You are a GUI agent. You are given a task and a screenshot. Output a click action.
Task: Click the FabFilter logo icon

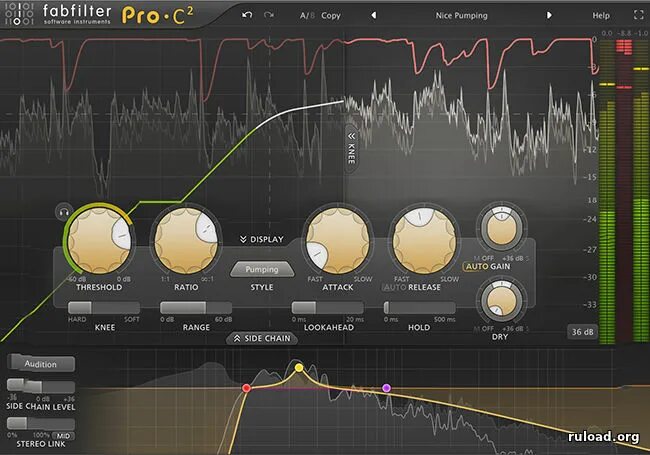click(x=17, y=14)
